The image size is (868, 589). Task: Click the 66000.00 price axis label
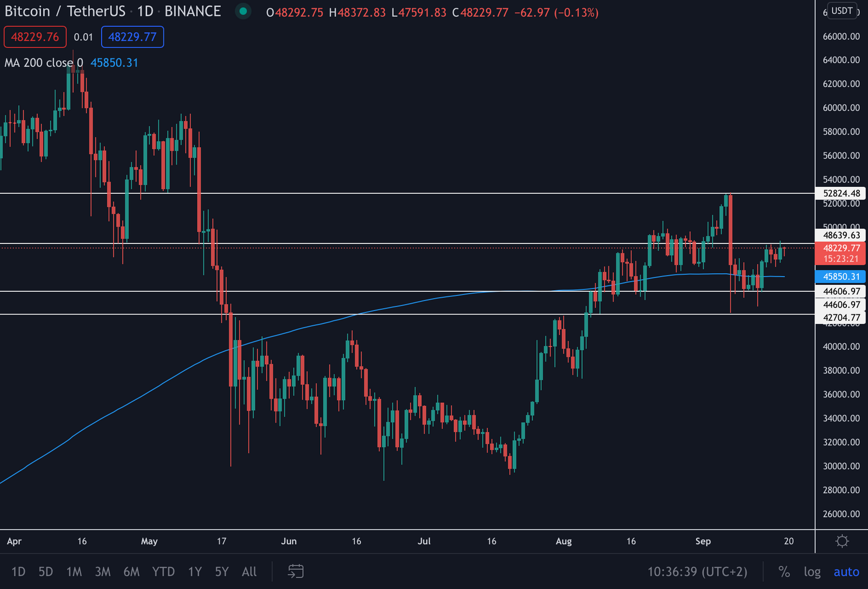(841, 36)
